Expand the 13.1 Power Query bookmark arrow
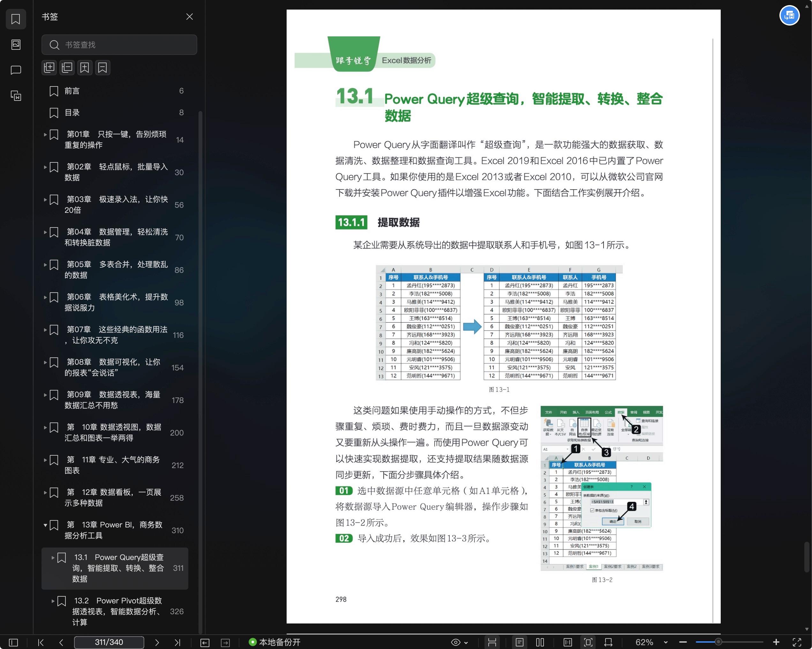Screen dimensions: 812x649 pos(53,557)
